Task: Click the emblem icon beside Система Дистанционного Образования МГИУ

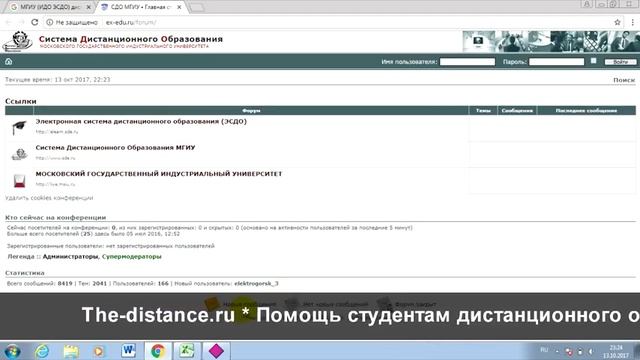Action: [19, 154]
